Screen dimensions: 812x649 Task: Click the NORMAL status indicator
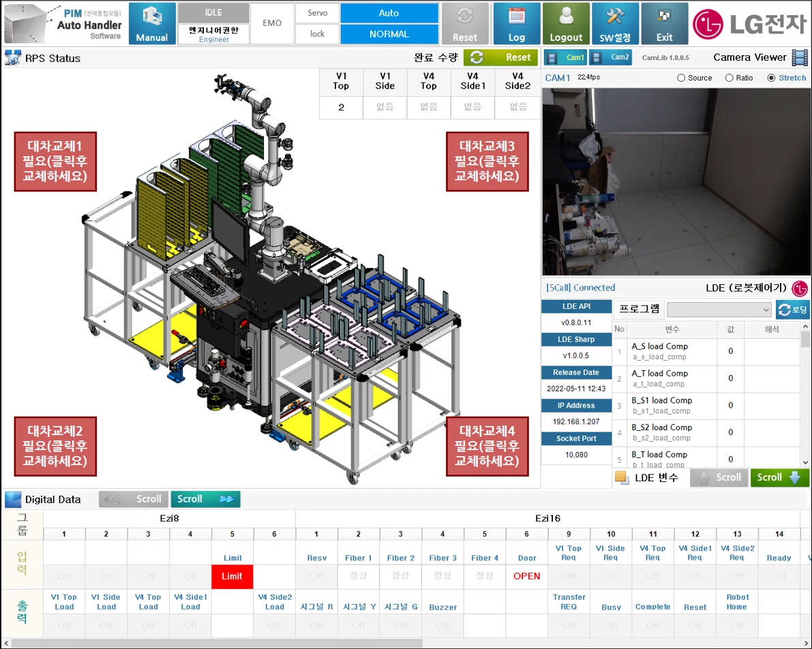pos(389,34)
